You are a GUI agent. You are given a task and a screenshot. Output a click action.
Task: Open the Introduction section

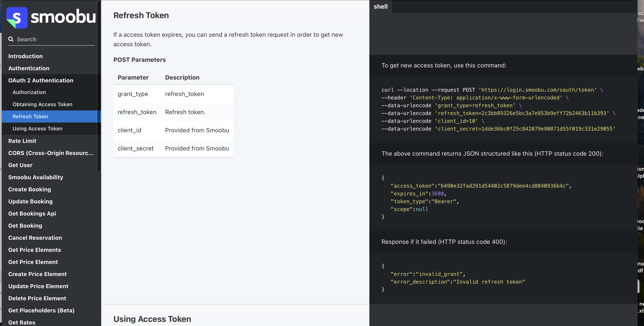pyautogui.click(x=25, y=56)
